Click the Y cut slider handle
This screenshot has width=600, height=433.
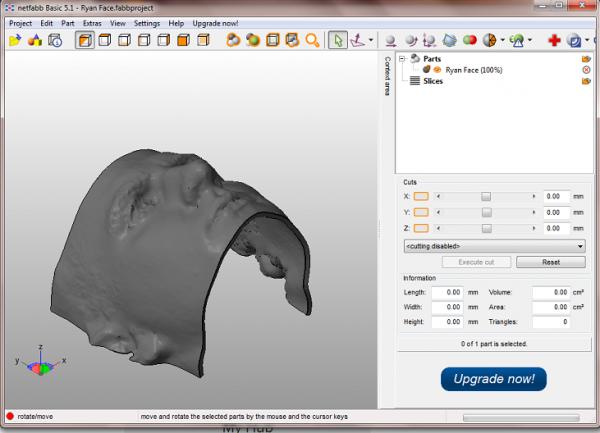pos(487,212)
